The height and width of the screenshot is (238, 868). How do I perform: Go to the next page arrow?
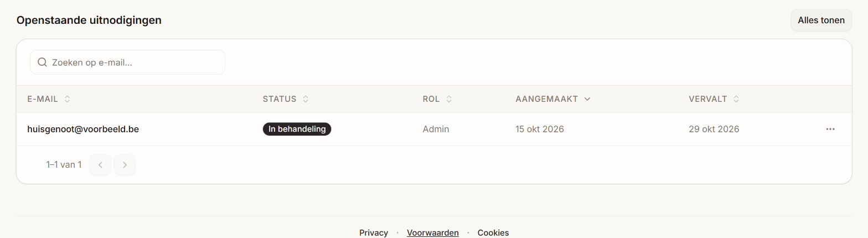125,164
